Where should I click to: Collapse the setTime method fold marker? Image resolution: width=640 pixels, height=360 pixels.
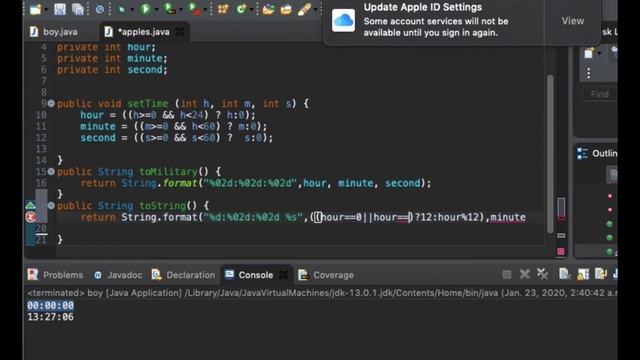(51, 103)
